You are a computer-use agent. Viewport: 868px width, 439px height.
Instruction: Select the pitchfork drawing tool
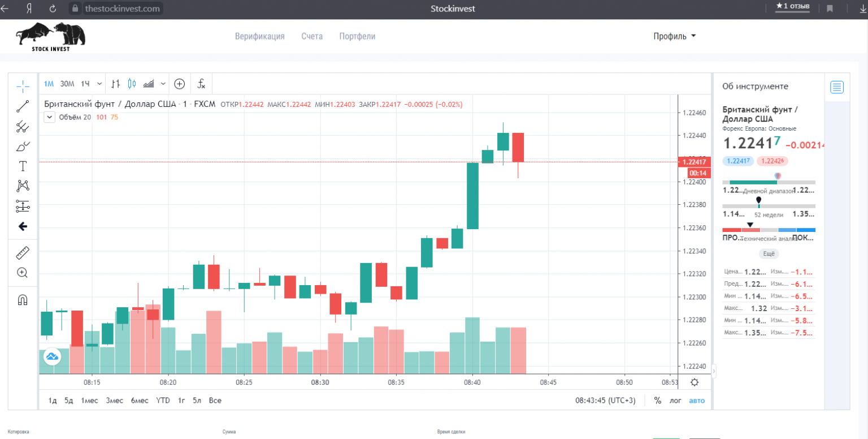click(23, 127)
